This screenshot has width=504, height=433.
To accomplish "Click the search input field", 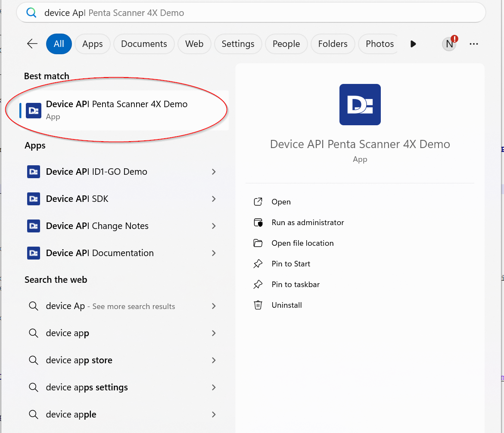I will coord(258,13).
